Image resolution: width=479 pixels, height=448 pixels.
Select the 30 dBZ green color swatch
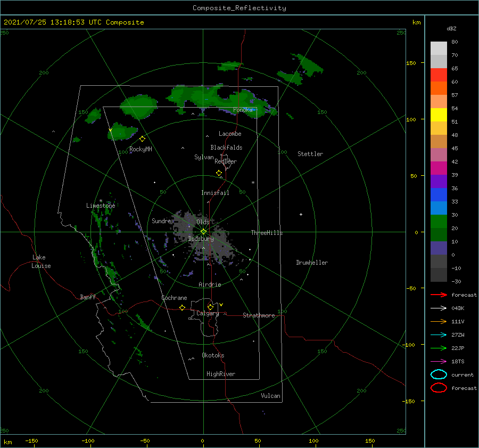[439, 222]
